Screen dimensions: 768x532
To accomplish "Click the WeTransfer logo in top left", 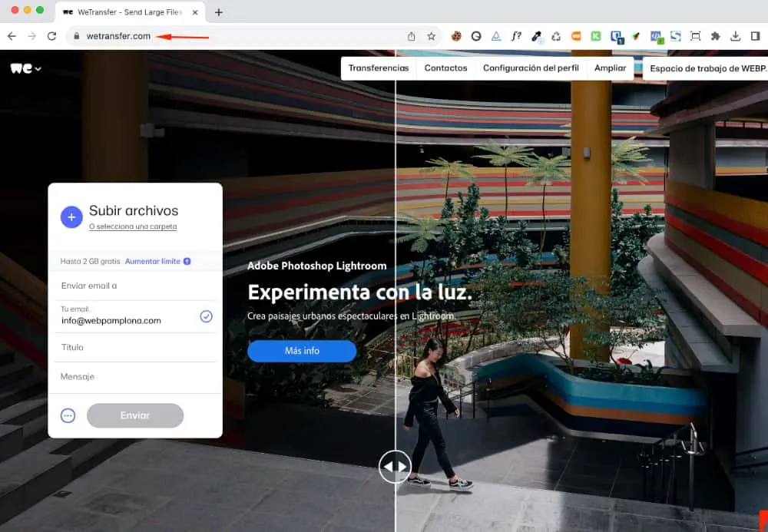I will (x=21, y=68).
